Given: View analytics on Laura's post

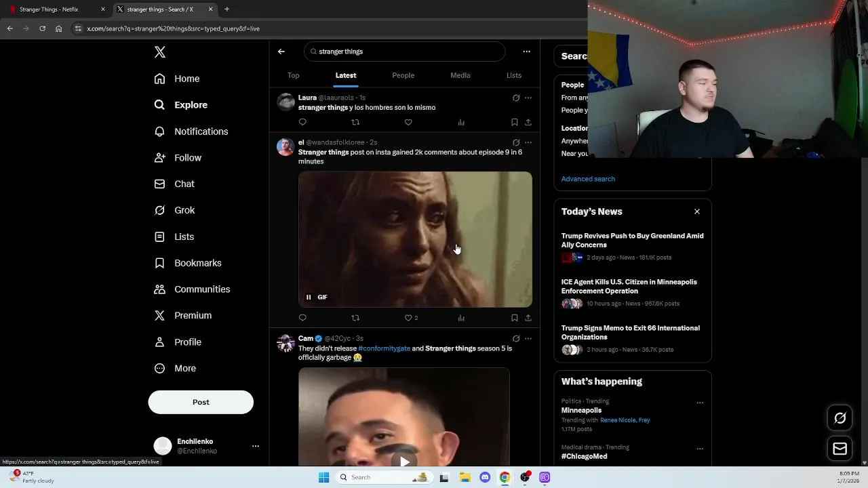Looking at the screenshot, I should (461, 123).
